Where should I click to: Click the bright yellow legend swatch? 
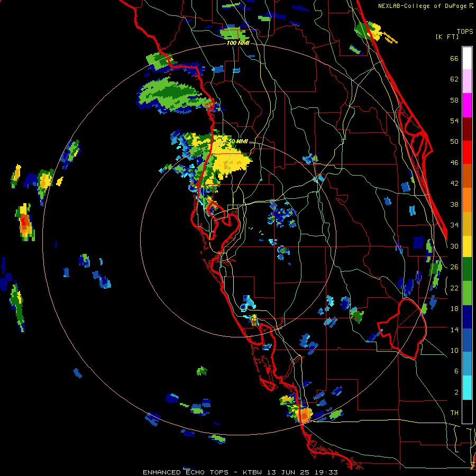pos(467,247)
